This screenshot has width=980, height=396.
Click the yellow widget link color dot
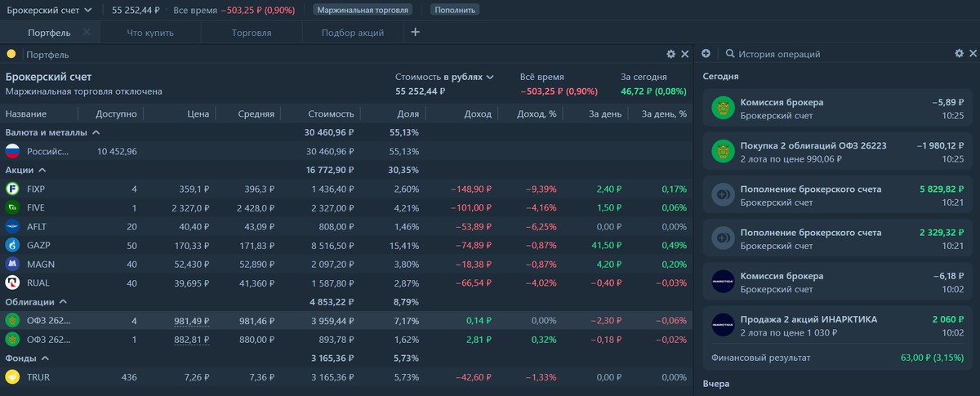click(x=11, y=54)
